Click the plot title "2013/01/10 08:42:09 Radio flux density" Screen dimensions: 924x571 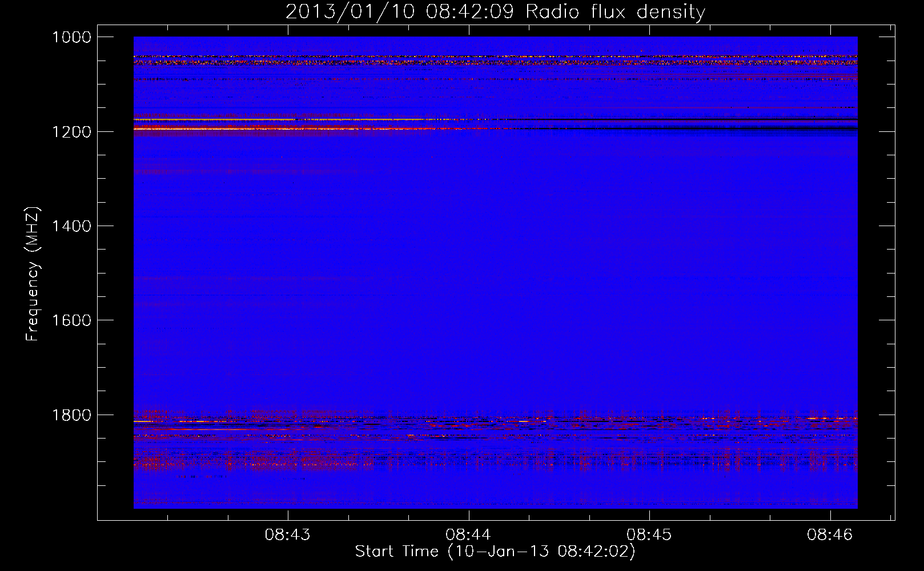click(495, 11)
